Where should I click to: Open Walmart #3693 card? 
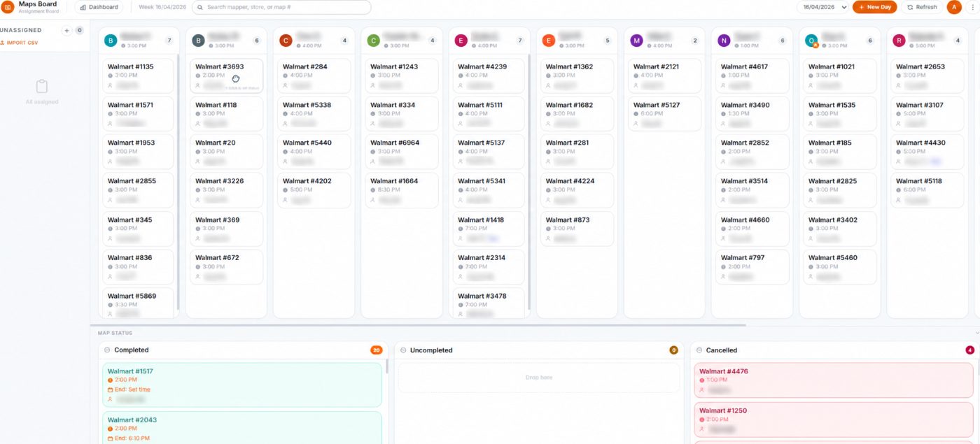click(225, 76)
